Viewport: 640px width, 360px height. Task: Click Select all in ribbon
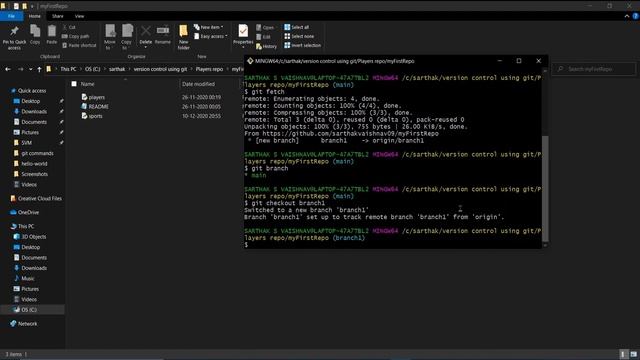coord(297,27)
